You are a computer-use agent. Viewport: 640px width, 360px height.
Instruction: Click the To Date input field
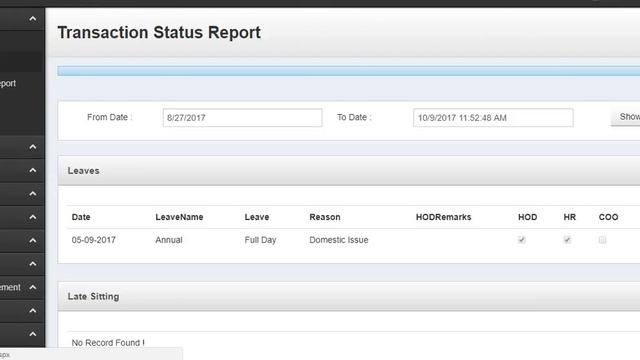click(493, 118)
